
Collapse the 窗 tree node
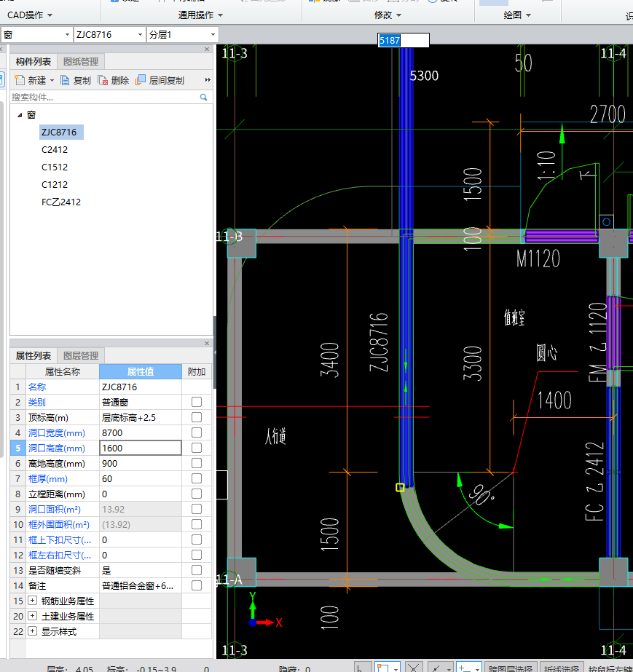20,115
